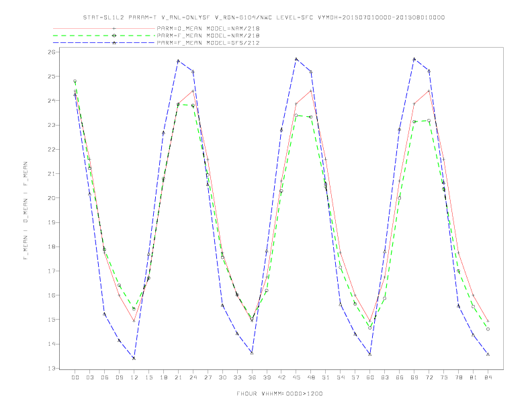Select legend text PARM=O_MEAN MODEL=NAM/218

[x=208, y=28]
